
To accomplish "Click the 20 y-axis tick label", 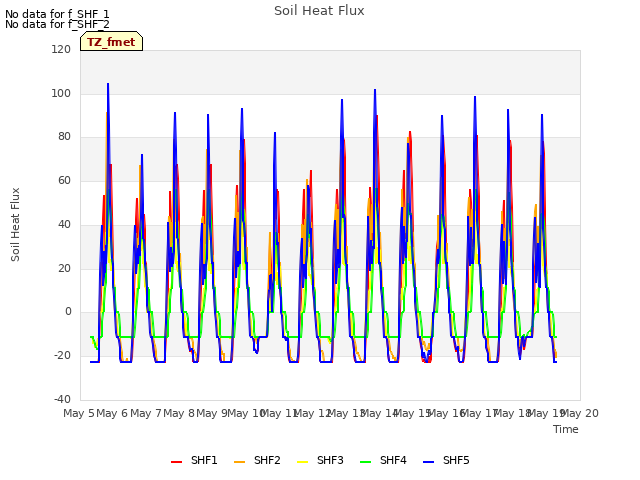I will pos(64,268).
